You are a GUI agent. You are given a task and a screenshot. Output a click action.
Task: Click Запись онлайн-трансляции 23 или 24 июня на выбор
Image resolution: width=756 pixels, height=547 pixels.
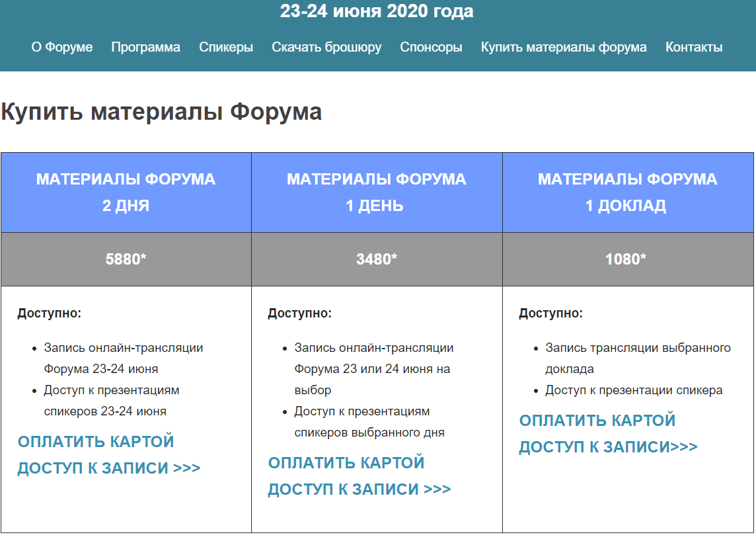click(374, 369)
